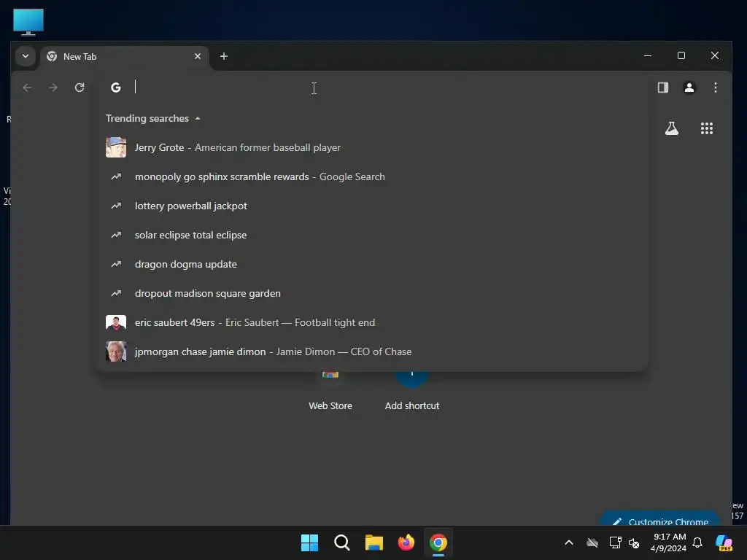Image resolution: width=747 pixels, height=560 pixels.
Task: Open a new tab with plus button
Action: click(x=224, y=56)
